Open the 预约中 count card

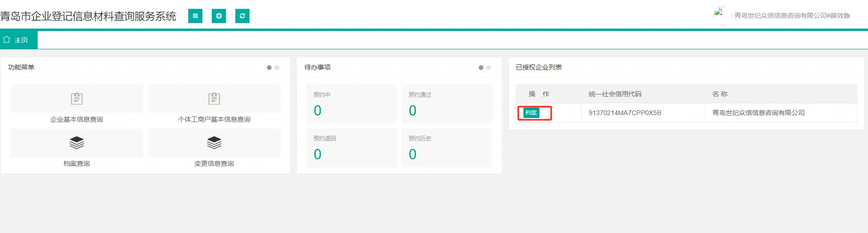pos(352,104)
